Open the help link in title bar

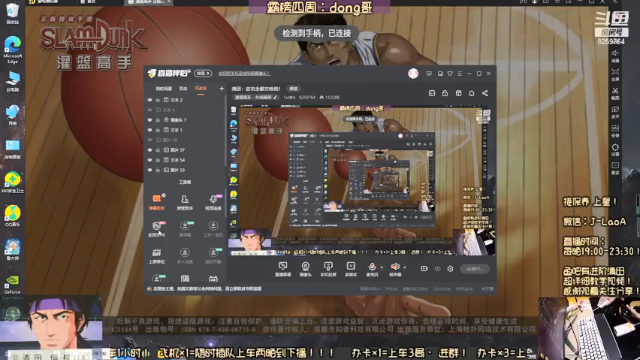tap(244, 73)
